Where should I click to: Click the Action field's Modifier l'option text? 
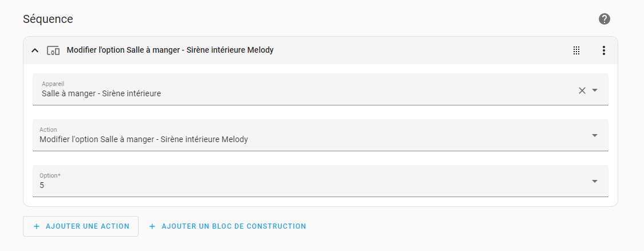pos(143,139)
